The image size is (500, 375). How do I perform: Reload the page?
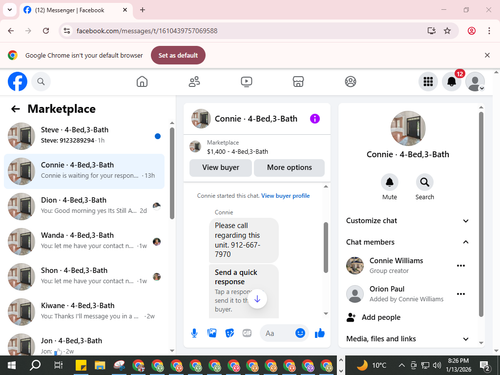click(x=46, y=31)
